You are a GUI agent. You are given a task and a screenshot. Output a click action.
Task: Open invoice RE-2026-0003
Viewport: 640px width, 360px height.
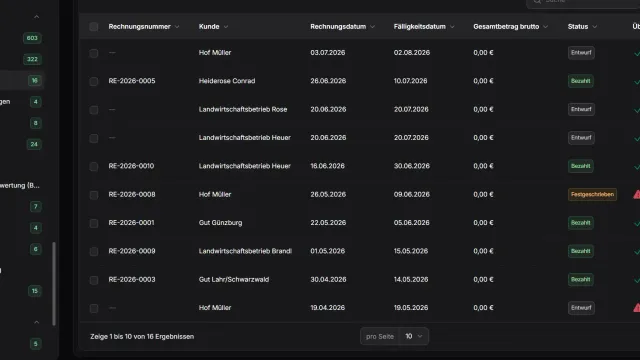tap(132, 280)
